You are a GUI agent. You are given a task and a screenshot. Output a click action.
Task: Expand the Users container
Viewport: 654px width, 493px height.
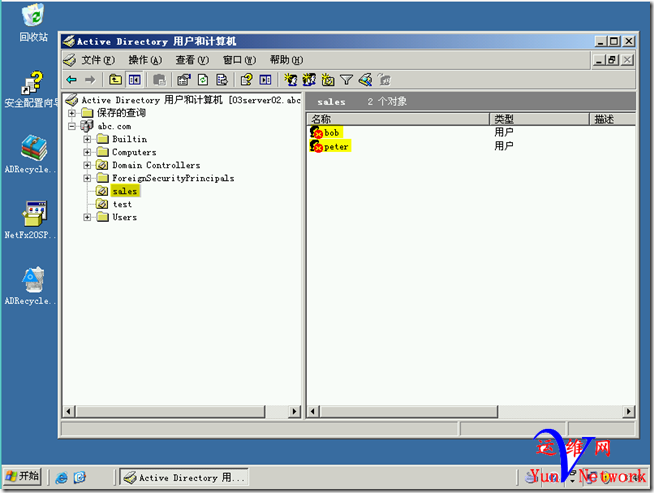[x=87, y=217]
